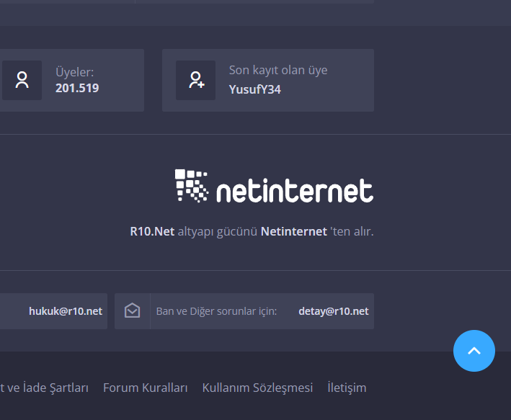The width and height of the screenshot is (511, 420).
Task: Open Kullanım Sözleşmesi footer link
Action: click(x=257, y=388)
